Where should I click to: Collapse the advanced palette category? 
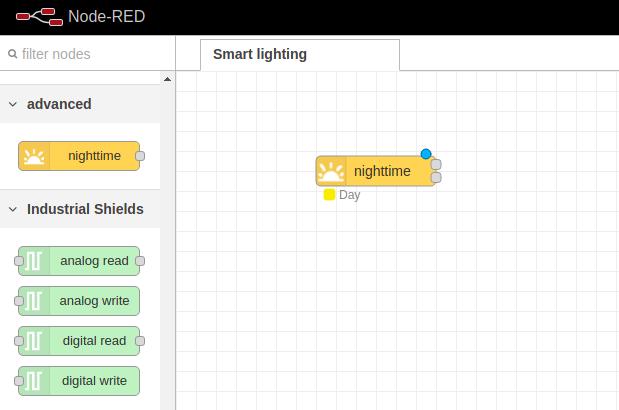tap(80, 104)
